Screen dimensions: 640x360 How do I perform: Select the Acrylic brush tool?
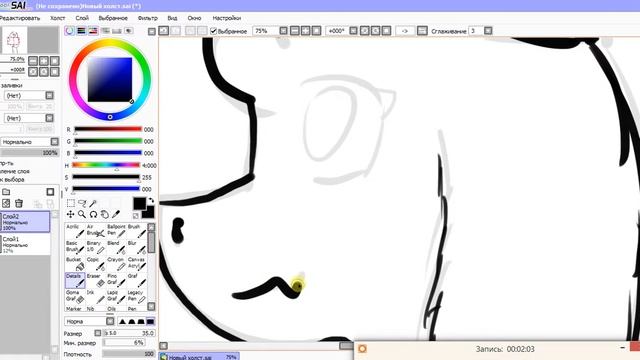pyautogui.click(x=75, y=231)
